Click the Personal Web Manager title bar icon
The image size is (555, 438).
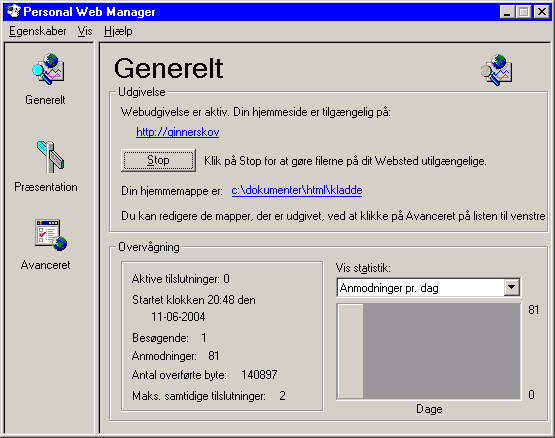13,12
